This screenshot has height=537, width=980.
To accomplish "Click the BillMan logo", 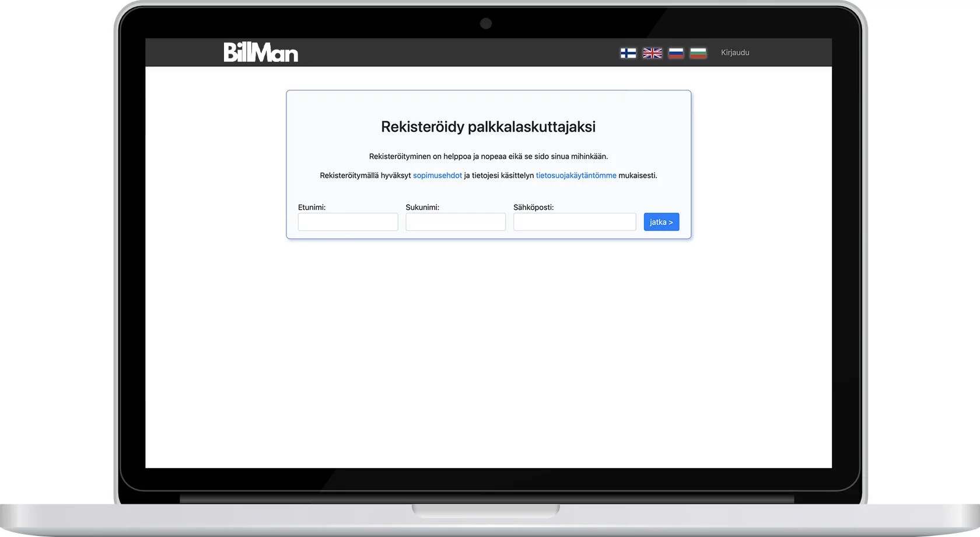I will pos(261,52).
